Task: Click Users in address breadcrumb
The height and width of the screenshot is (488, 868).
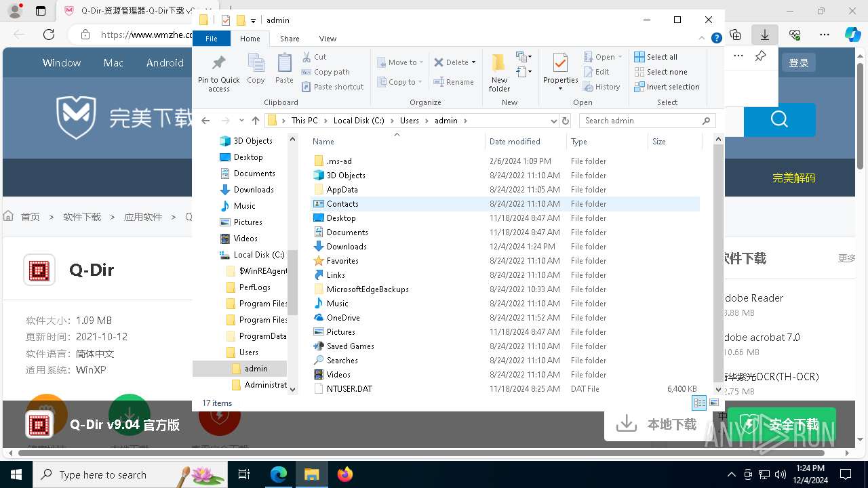Action: (409, 121)
